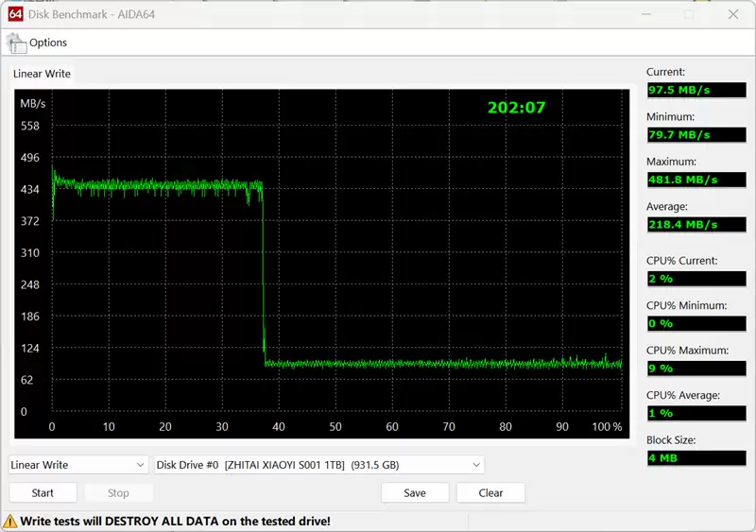Close the Disk Benchmark window

pos(733,14)
